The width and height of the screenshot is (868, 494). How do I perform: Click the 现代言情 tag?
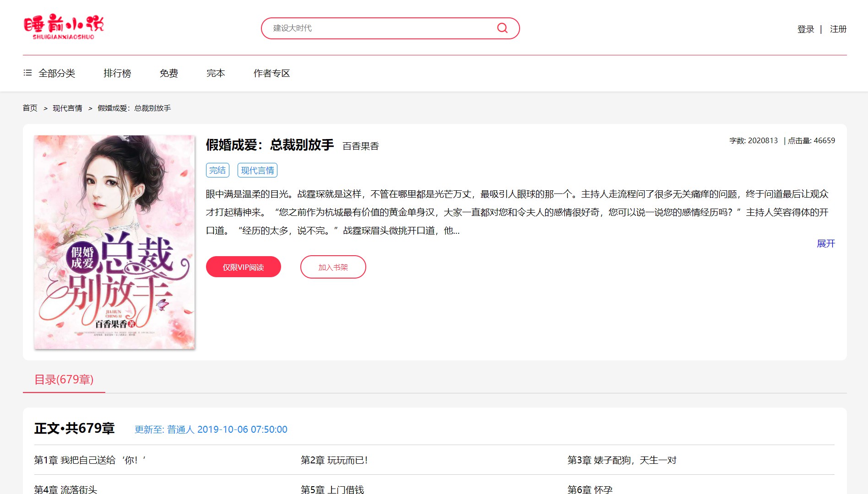coord(257,170)
